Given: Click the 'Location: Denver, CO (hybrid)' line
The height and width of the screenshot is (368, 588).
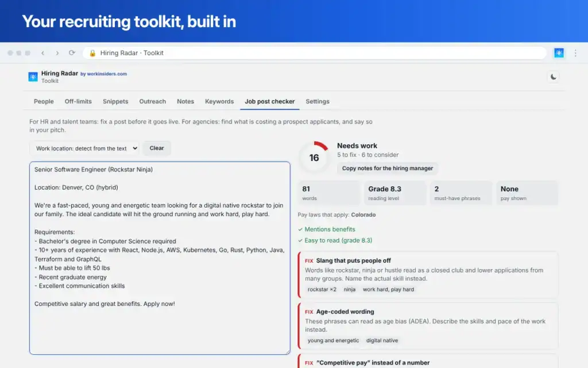Looking at the screenshot, I should (76, 187).
